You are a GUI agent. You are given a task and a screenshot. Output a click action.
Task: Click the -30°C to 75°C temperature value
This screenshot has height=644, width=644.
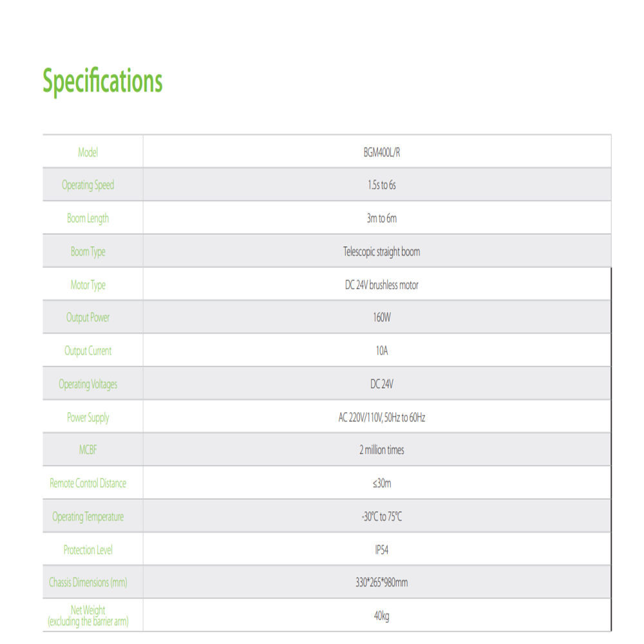point(381,516)
